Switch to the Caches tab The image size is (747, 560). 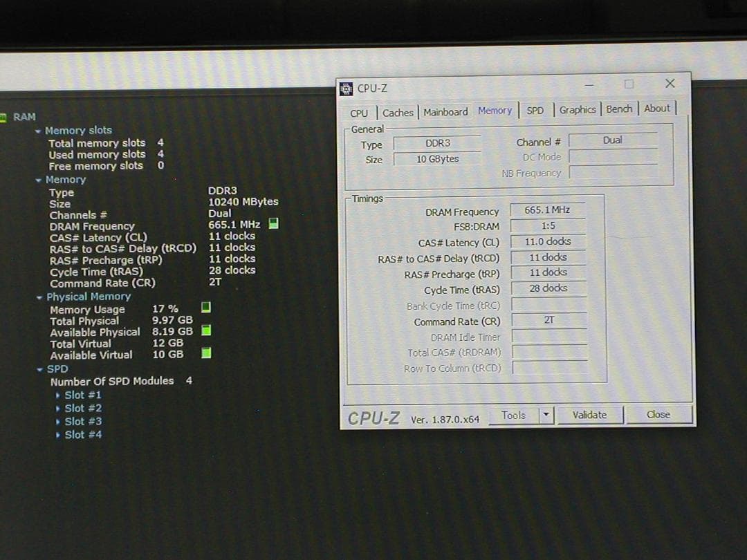[x=398, y=113]
